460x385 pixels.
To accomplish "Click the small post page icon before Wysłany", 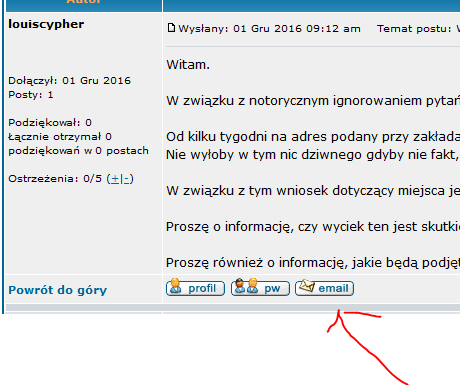I will [171, 28].
